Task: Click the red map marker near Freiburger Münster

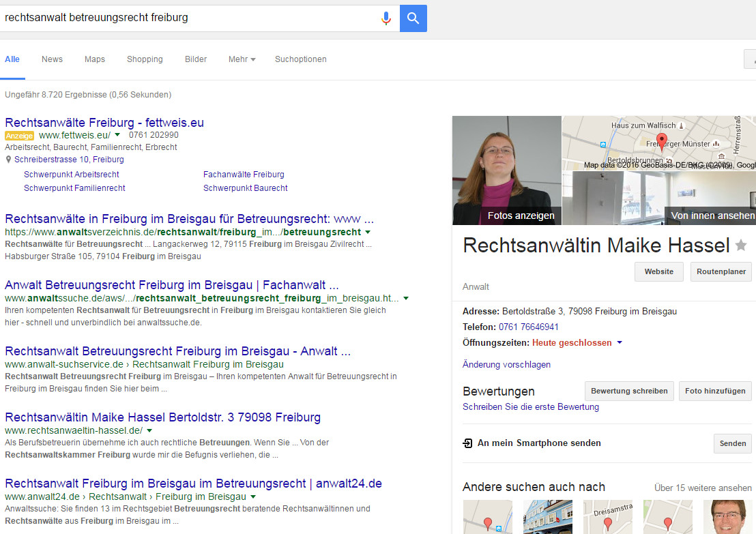Action: [x=662, y=140]
